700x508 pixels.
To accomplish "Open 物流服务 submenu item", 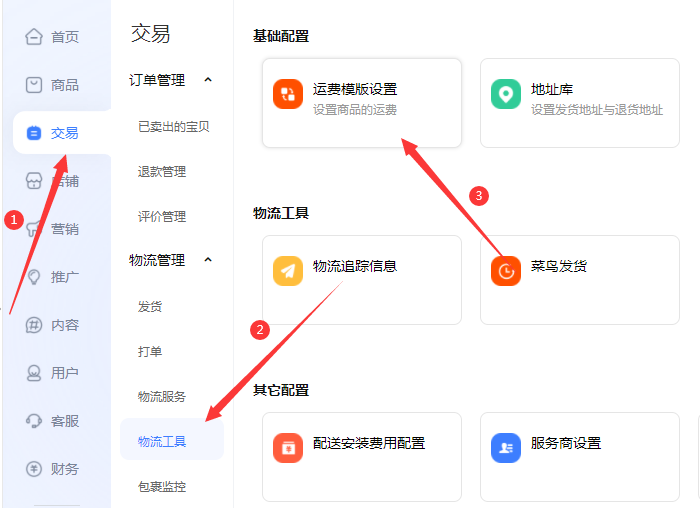I will (162, 397).
